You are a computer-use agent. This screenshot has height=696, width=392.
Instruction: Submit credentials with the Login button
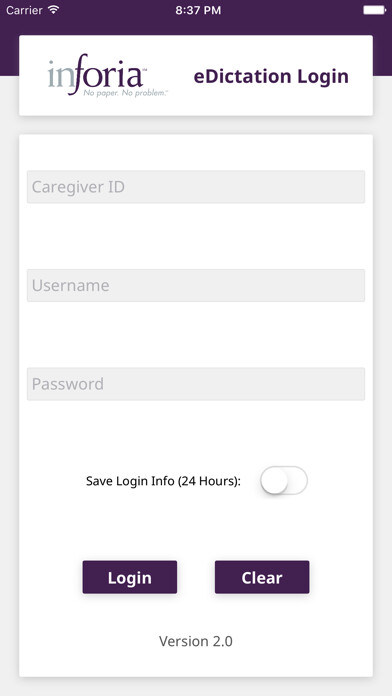click(130, 577)
